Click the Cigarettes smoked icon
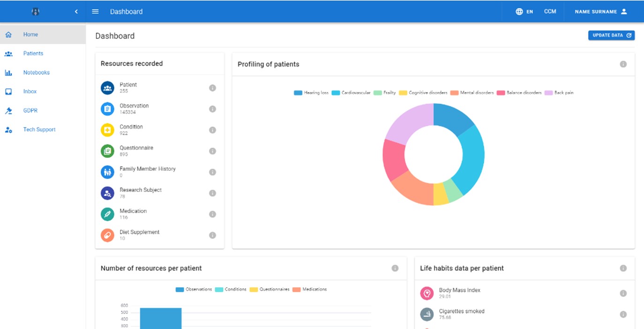The image size is (644, 329). point(427,314)
